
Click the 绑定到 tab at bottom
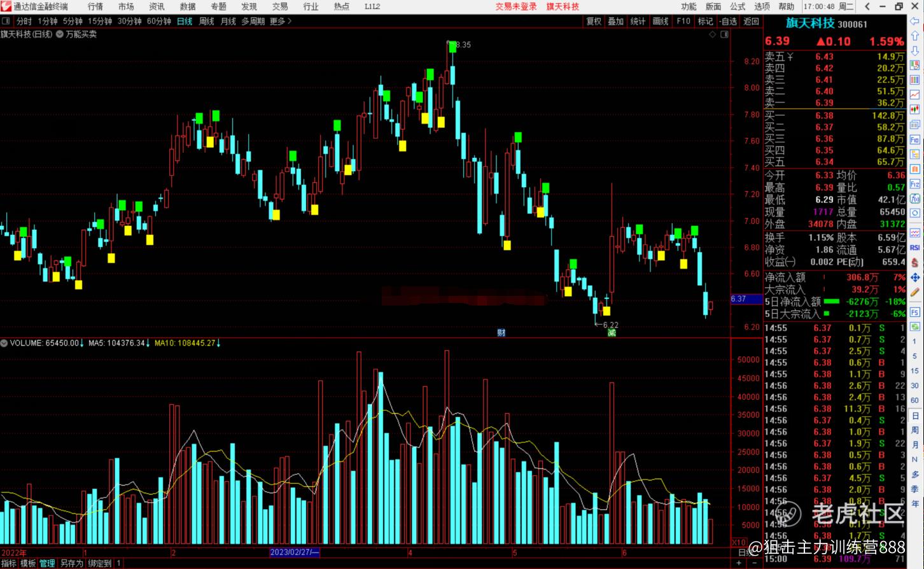tap(99, 563)
